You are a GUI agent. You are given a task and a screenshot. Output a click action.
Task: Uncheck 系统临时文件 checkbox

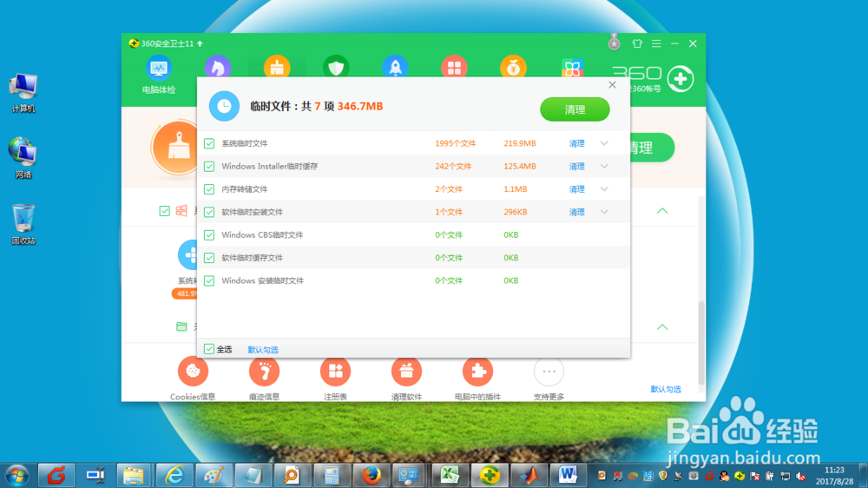pos(209,143)
